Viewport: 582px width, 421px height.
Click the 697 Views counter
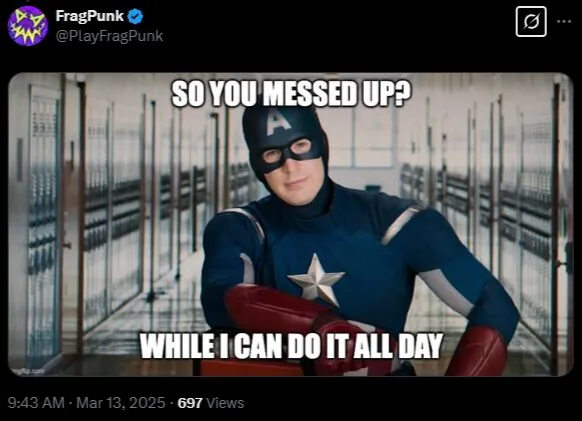point(211,403)
